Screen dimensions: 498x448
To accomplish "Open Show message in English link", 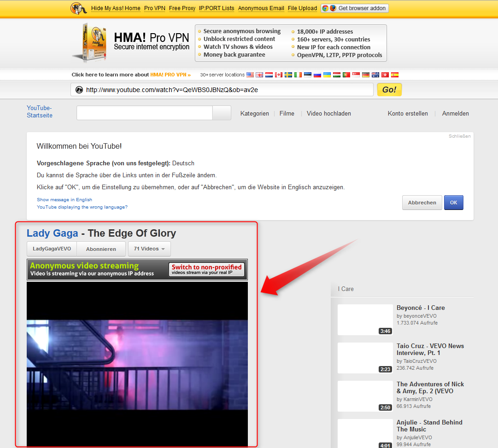I will point(64,200).
